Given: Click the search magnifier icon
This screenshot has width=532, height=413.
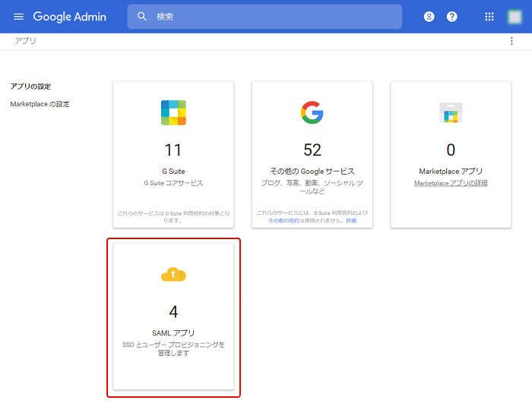Looking at the screenshot, I should (142, 17).
